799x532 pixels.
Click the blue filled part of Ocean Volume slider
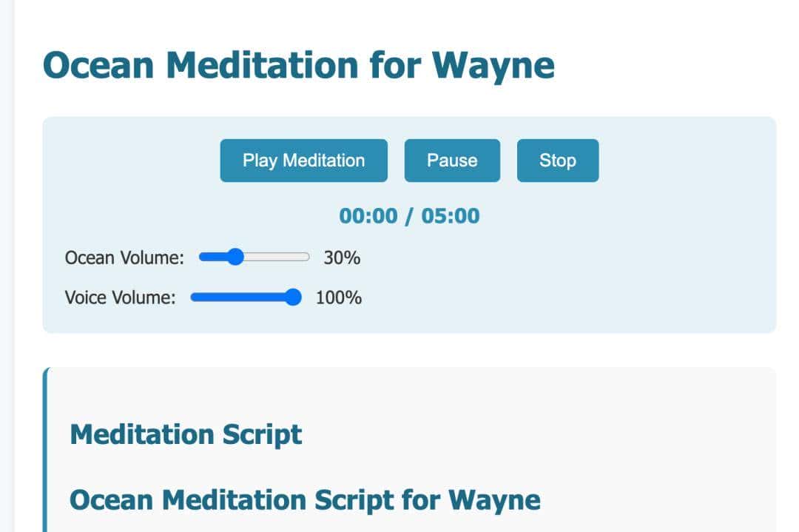[213, 257]
